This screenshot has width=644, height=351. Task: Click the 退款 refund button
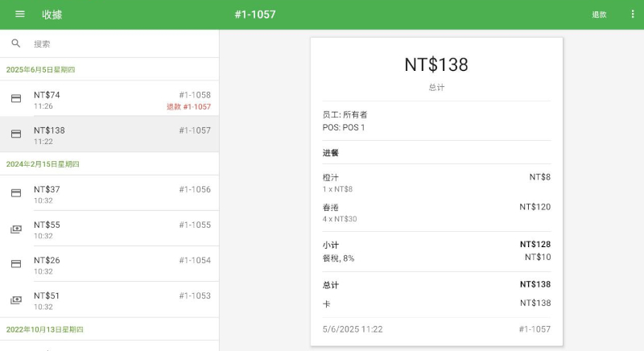coord(599,14)
